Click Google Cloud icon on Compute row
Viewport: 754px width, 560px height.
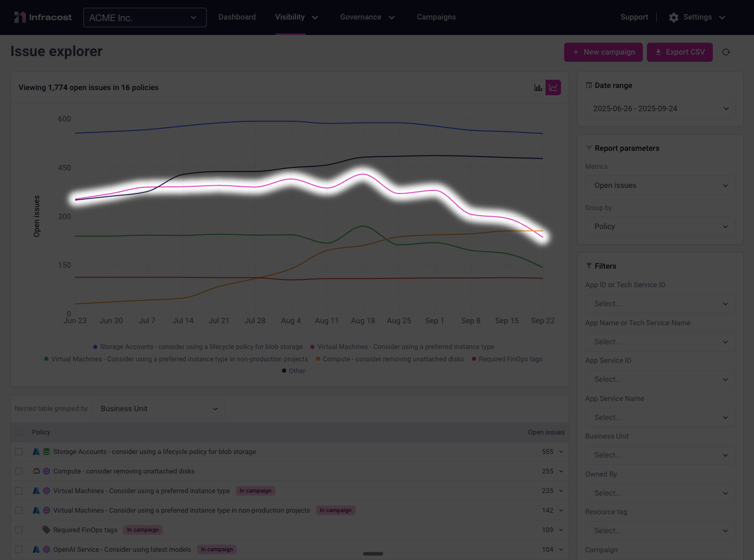click(36, 471)
